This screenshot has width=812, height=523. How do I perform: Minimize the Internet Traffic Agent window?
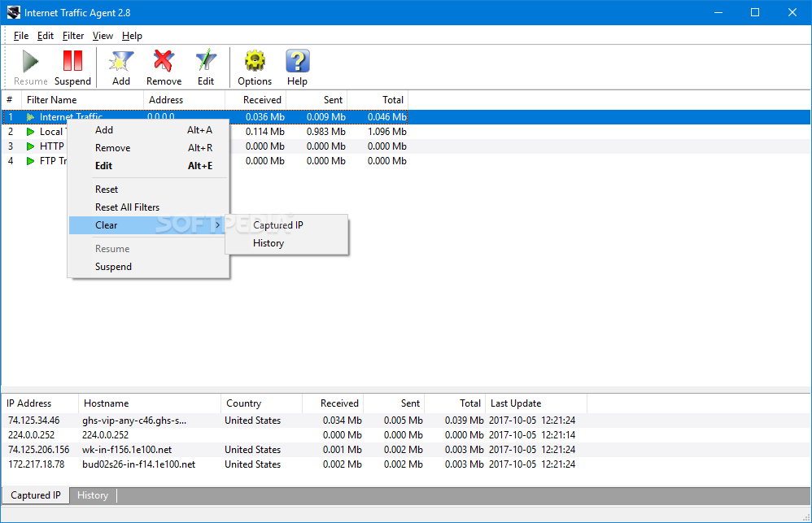coord(718,12)
